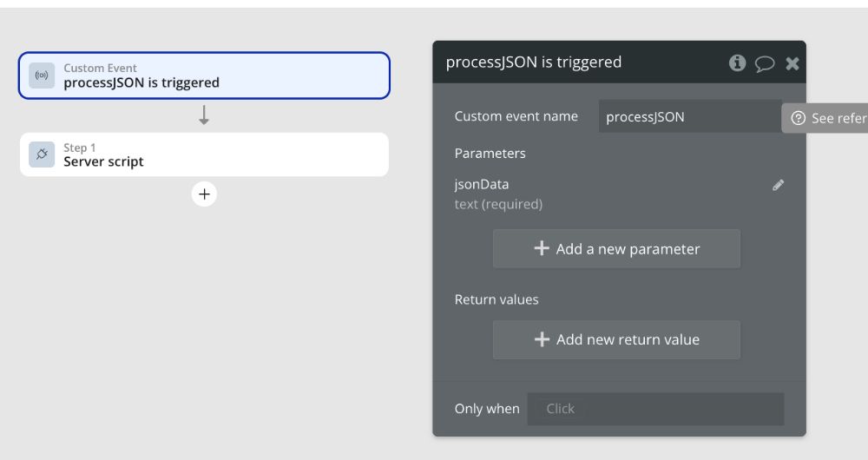The height and width of the screenshot is (460, 868).
Task: Click the info icon in panel header
Action: coord(737,62)
